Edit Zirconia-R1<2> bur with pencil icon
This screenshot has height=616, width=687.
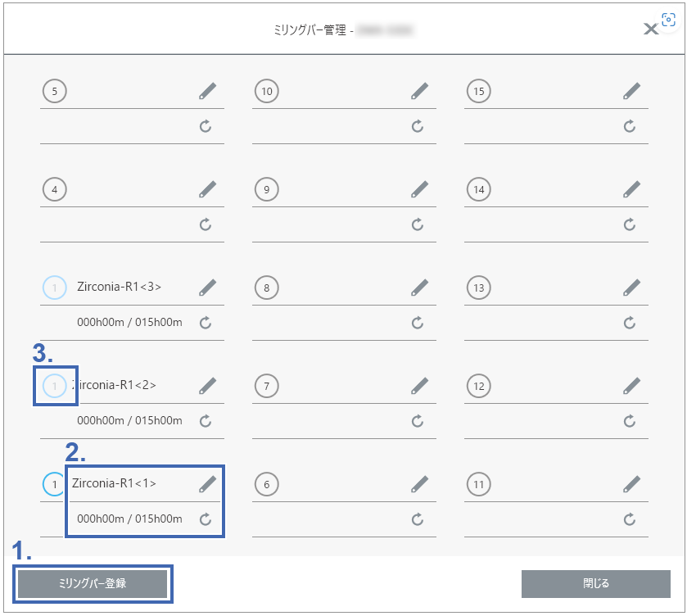[207, 386]
